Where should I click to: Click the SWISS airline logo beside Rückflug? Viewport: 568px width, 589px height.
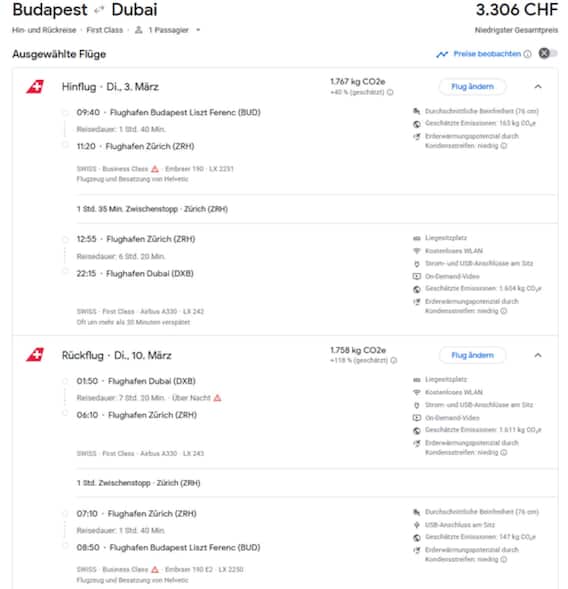pos(35,355)
